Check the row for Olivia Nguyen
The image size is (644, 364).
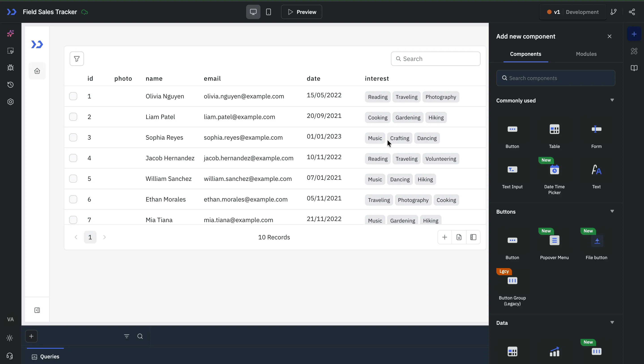click(73, 96)
